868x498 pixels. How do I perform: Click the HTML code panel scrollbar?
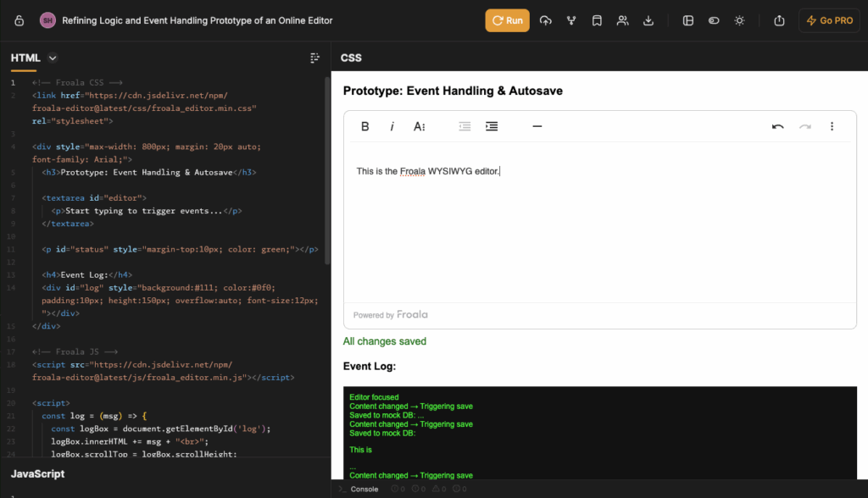tap(327, 171)
